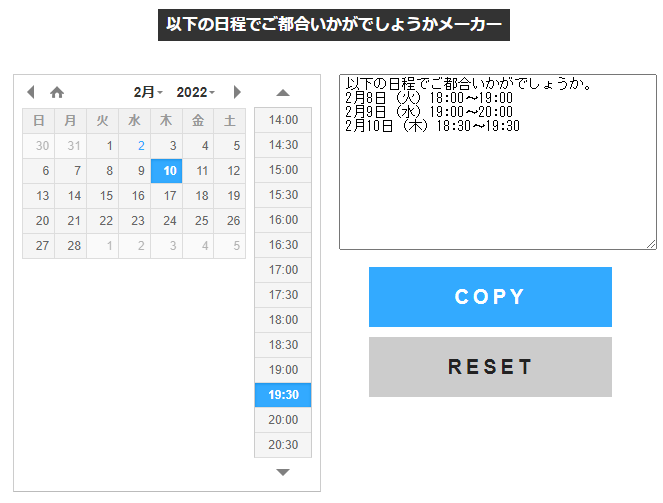This screenshot has height=503, width=663.
Task: Click the RESET button
Action: tap(490, 367)
